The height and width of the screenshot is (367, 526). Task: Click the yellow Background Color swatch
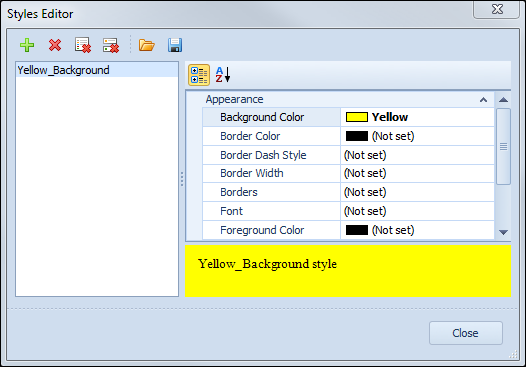357,117
